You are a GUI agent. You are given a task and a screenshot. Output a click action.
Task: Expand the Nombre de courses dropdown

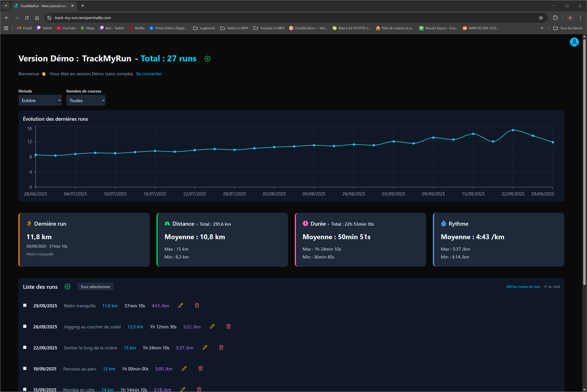86,100
